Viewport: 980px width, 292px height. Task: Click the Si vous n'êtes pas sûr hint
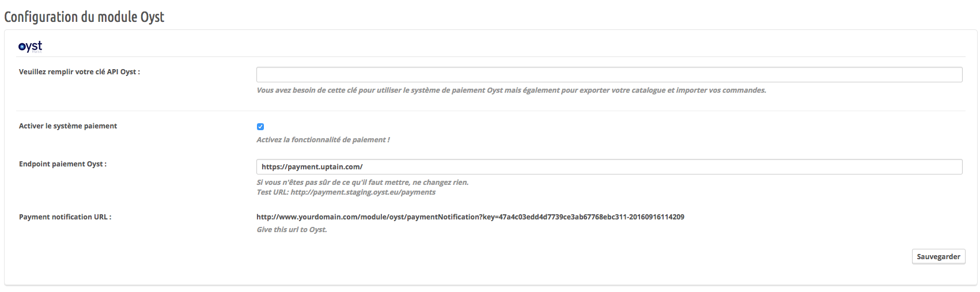click(x=362, y=183)
